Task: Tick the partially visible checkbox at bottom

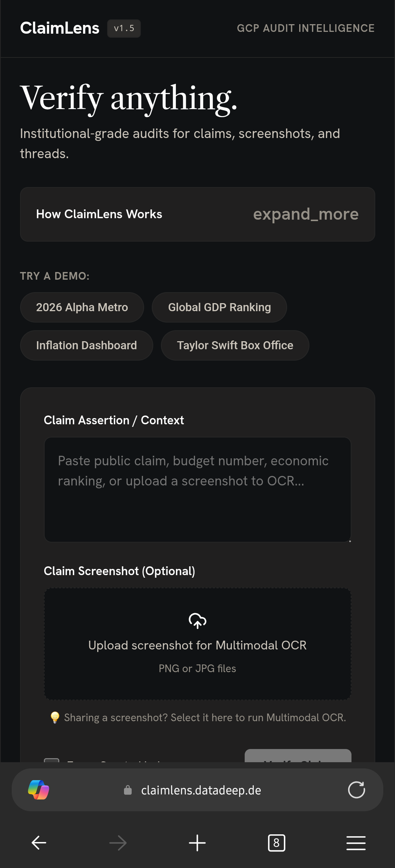Action: (52, 760)
